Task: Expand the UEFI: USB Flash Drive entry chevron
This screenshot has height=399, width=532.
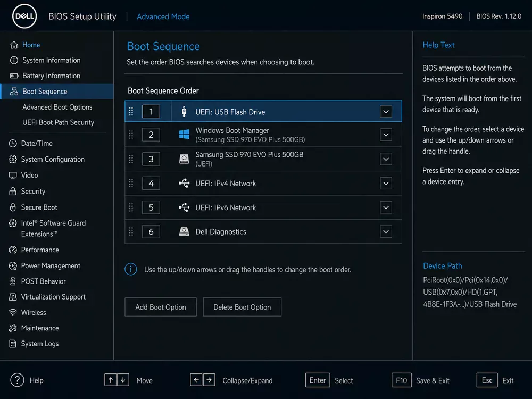Action: click(386, 111)
